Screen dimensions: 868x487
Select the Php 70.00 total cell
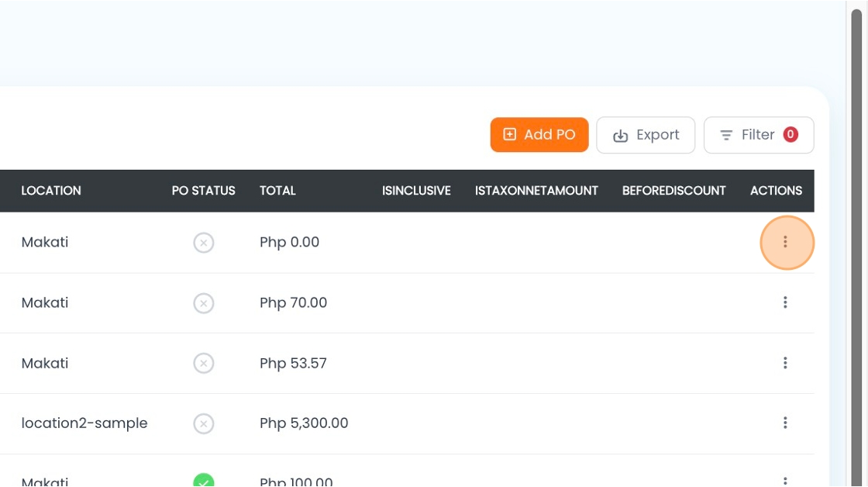[294, 302]
